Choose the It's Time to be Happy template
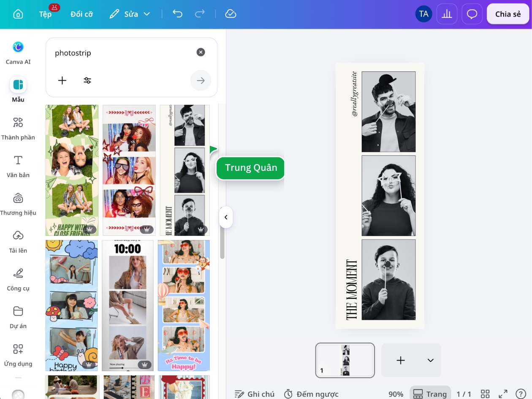Viewport: 532px width, 399px height. point(184,305)
